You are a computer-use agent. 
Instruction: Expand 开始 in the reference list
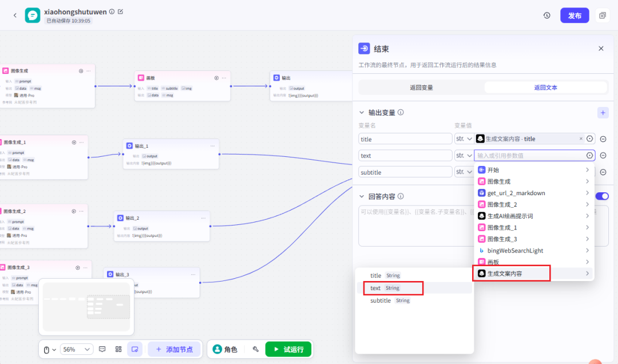tap(534, 170)
